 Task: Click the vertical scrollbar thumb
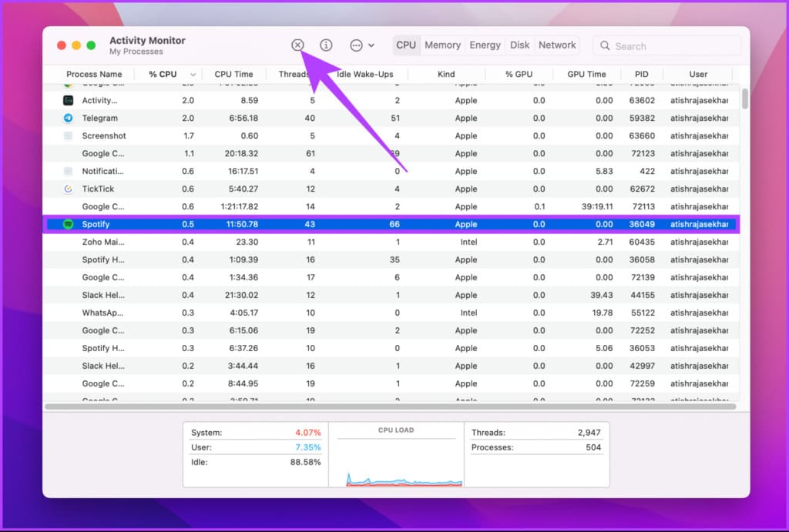tap(745, 99)
